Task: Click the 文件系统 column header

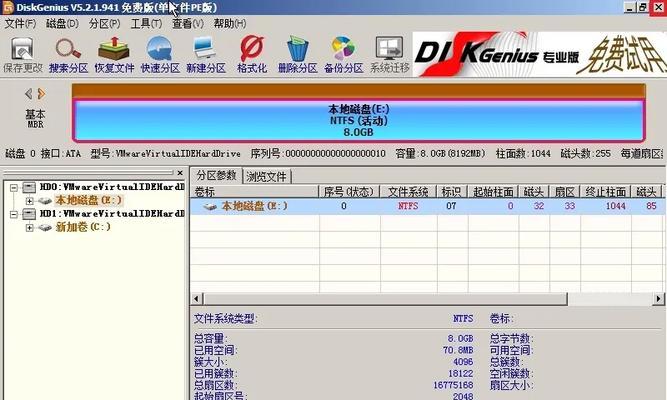Action: point(408,192)
